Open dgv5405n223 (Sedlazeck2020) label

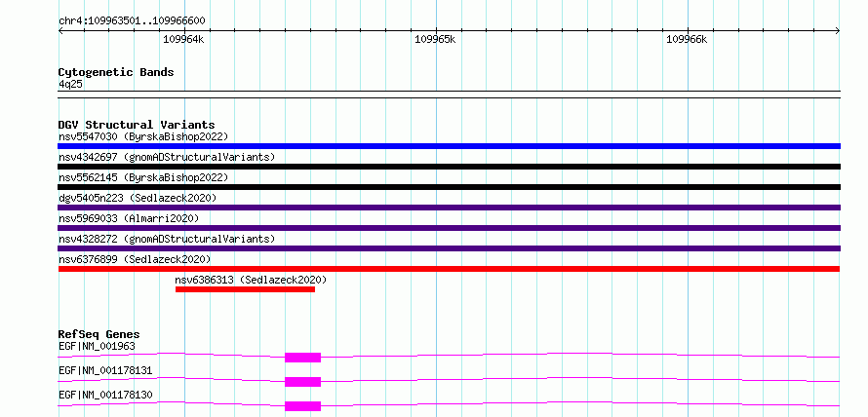pos(138,198)
